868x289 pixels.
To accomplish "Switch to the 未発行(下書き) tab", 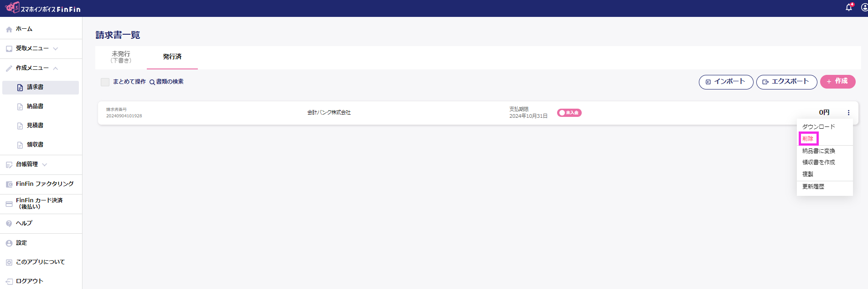I will (x=121, y=57).
